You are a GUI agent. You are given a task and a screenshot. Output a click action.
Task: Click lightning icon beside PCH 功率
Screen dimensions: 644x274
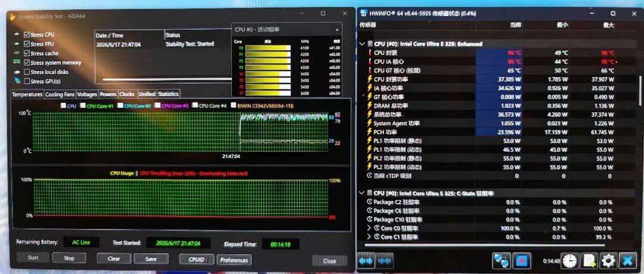(x=369, y=132)
